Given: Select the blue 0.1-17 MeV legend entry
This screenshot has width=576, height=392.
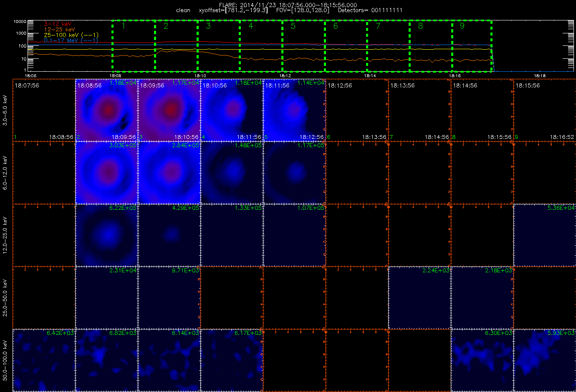Looking at the screenshot, I should click(71, 40).
